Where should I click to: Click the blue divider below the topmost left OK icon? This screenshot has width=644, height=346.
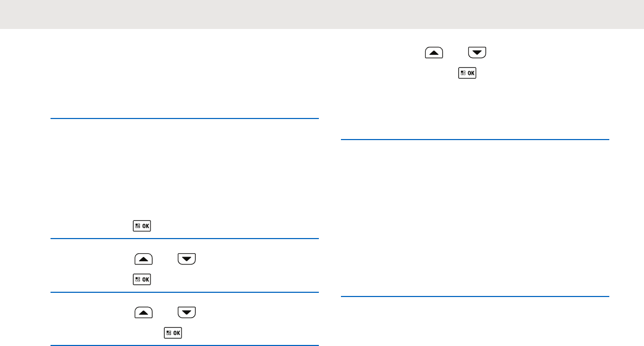pyautogui.click(x=185, y=239)
